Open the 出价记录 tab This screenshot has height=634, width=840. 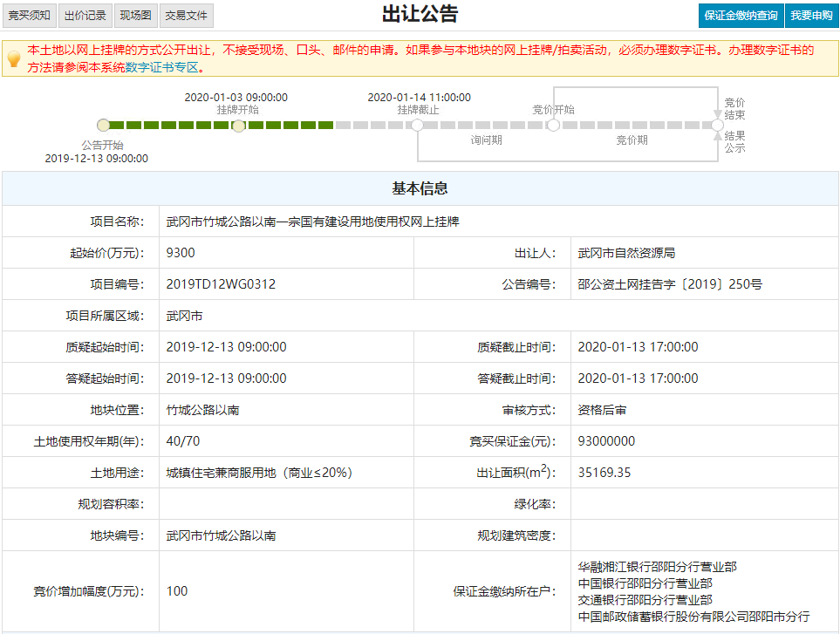(85, 16)
